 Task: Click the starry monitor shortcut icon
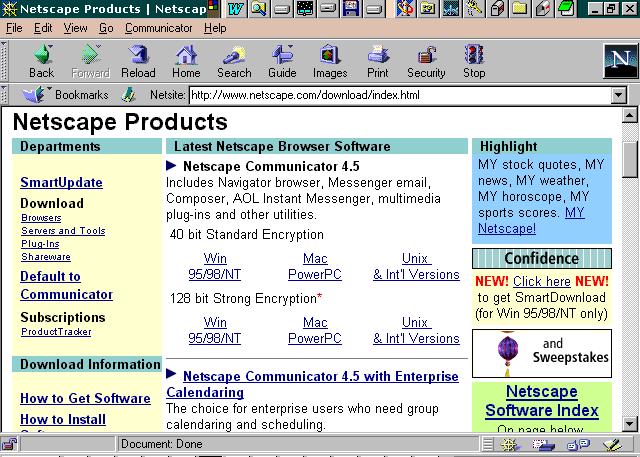point(305,9)
